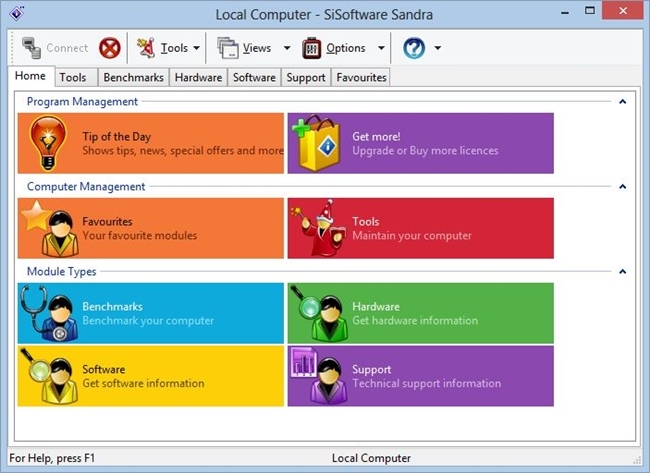Click 'Get hardware information' text

click(x=415, y=320)
